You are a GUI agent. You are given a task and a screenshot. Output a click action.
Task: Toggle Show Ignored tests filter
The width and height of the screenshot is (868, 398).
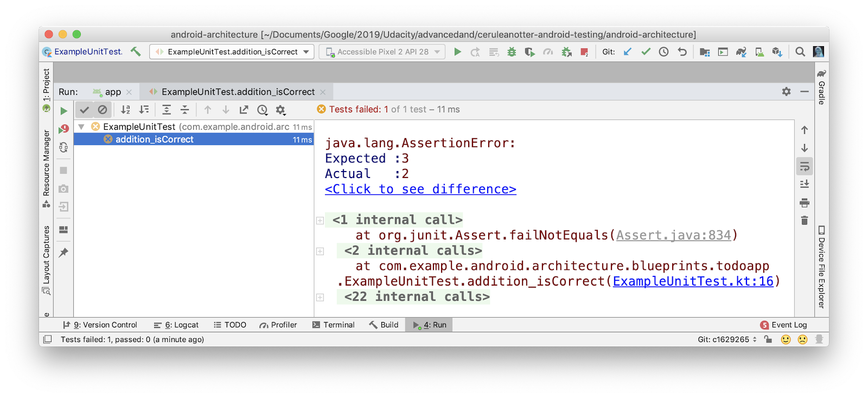pos(103,110)
